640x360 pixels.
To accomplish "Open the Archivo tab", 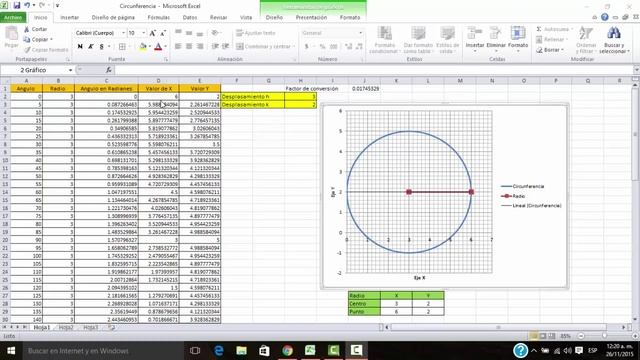I will (x=13, y=18).
